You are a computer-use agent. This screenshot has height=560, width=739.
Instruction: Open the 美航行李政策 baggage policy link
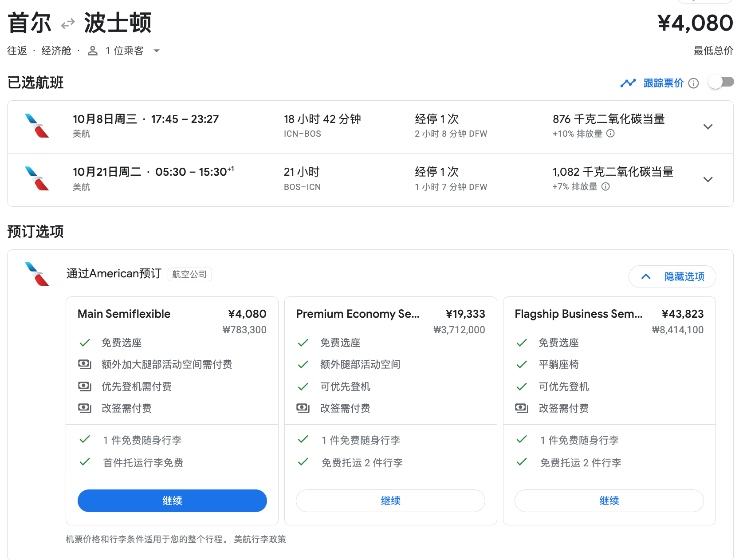[x=259, y=539]
